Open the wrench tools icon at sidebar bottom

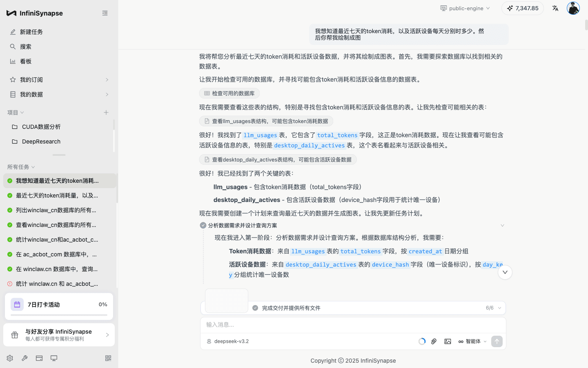[24, 358]
